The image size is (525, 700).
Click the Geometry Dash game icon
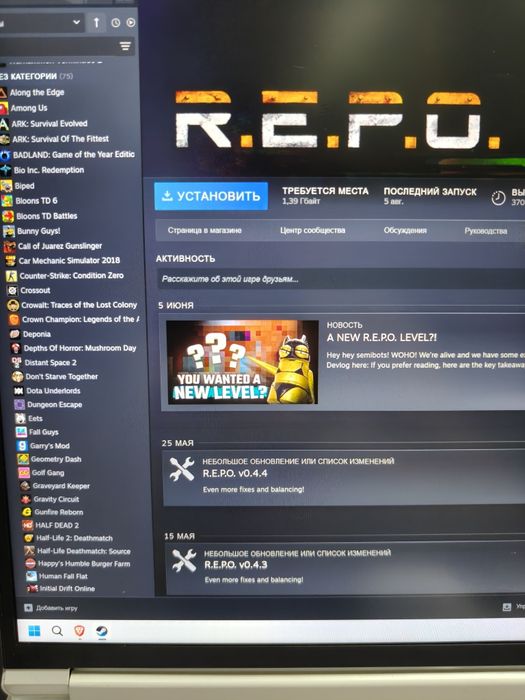pos(23,459)
